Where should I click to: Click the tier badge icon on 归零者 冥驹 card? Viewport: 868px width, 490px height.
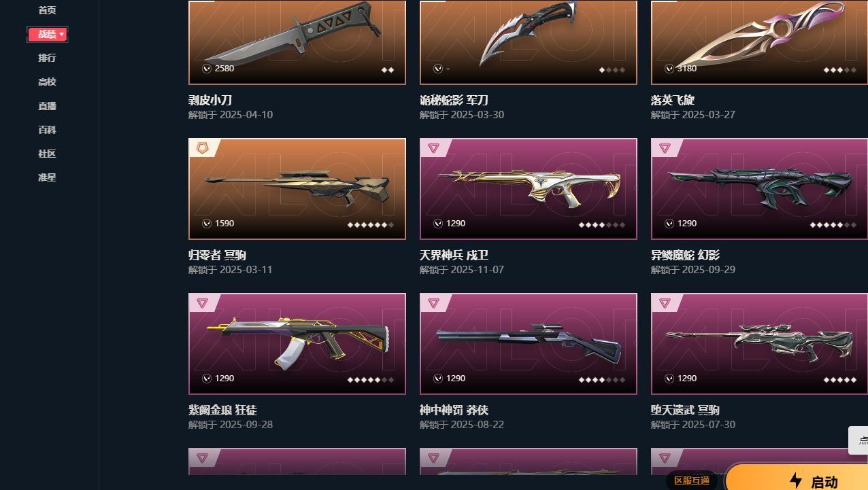(202, 147)
